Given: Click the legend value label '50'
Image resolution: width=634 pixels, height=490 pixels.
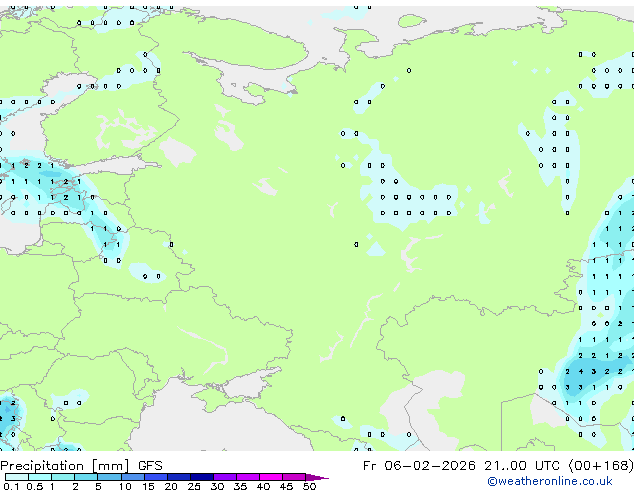Looking at the screenshot, I should pos(309,486).
